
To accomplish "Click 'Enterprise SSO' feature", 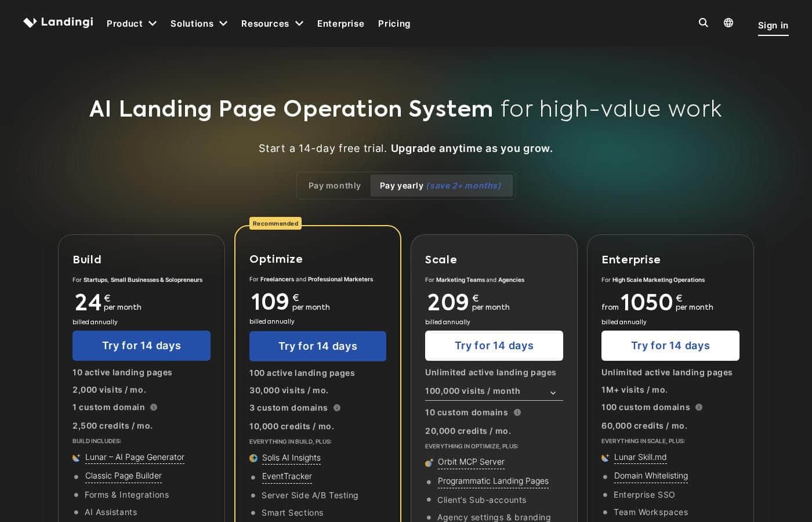I will 644,495.
